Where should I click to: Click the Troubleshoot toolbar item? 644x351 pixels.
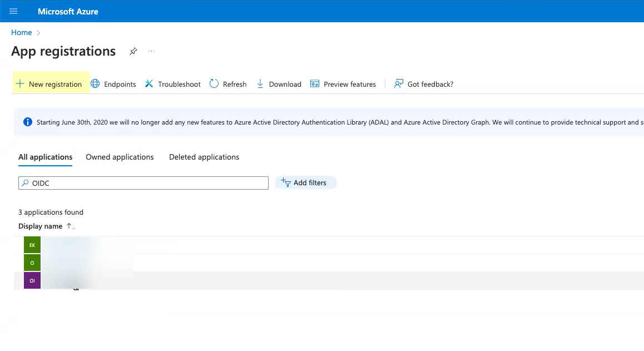(173, 84)
